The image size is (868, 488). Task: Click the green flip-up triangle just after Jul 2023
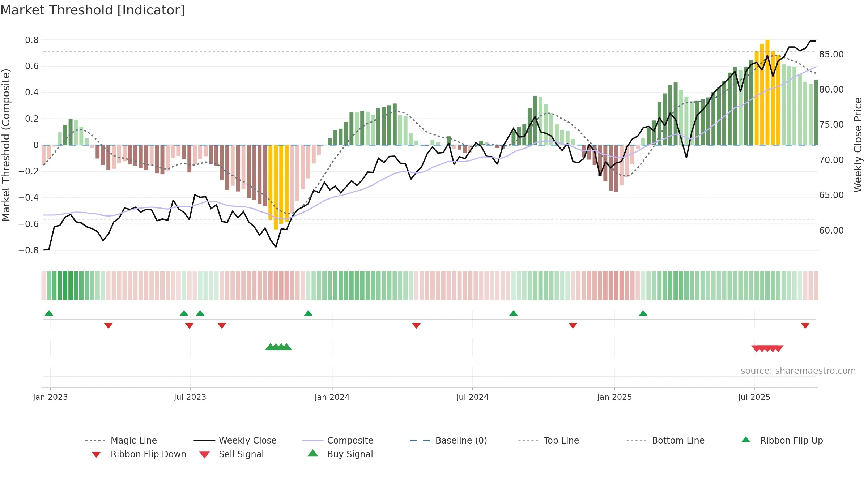coord(200,313)
